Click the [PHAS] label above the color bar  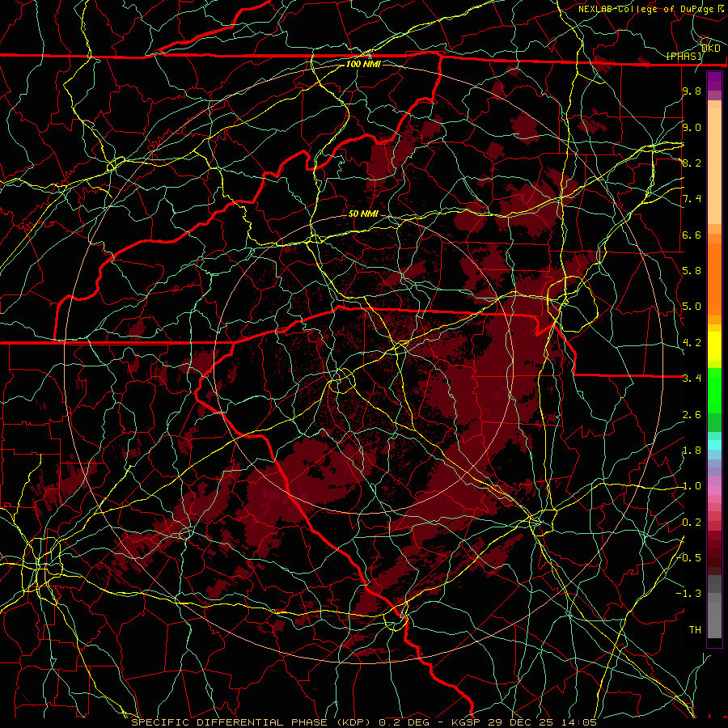(684, 57)
